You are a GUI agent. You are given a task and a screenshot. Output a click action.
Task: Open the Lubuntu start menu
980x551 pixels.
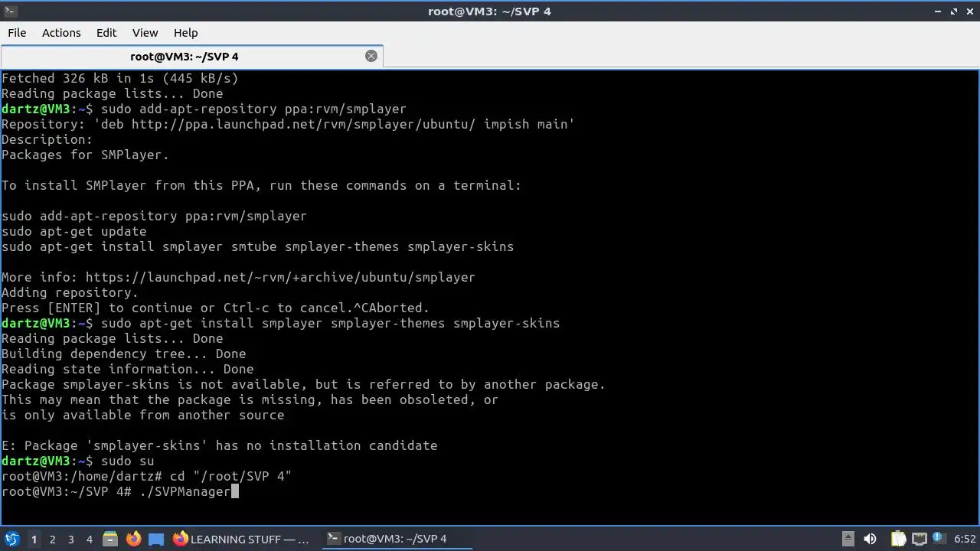click(x=12, y=539)
